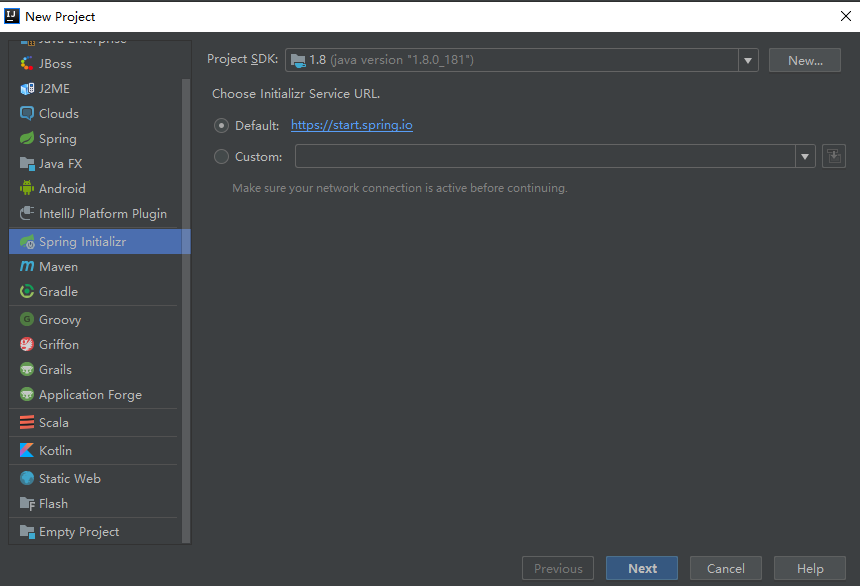The image size is (860, 586).
Task: Select Griffon in the list
Action: click(95, 345)
